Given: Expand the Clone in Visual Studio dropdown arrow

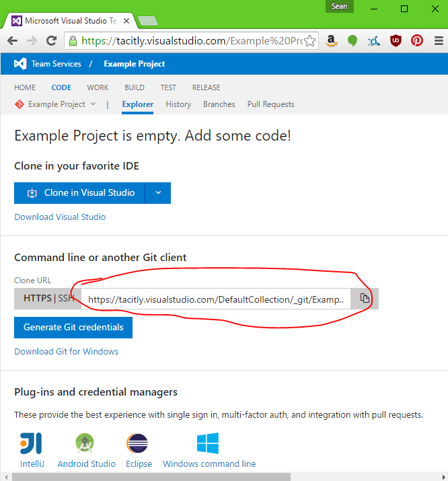Looking at the screenshot, I should tap(158, 192).
